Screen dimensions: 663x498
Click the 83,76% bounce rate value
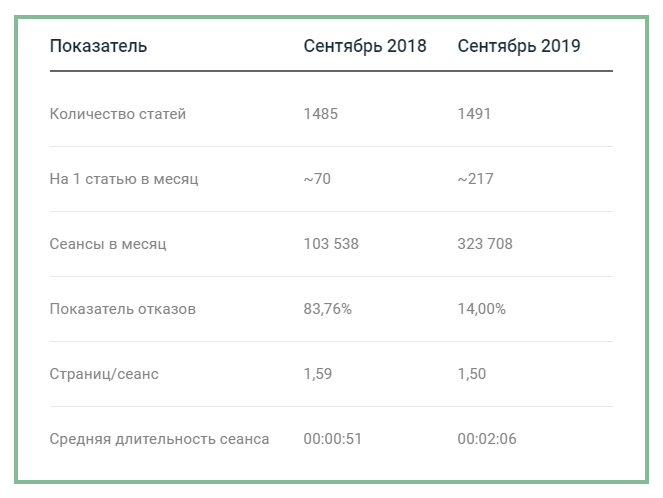[x=328, y=309]
